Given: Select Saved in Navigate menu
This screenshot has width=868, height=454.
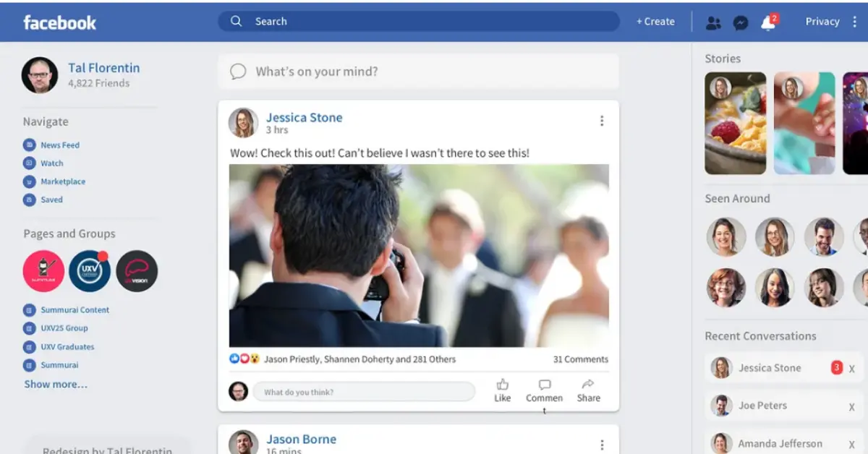Looking at the screenshot, I should tap(51, 200).
